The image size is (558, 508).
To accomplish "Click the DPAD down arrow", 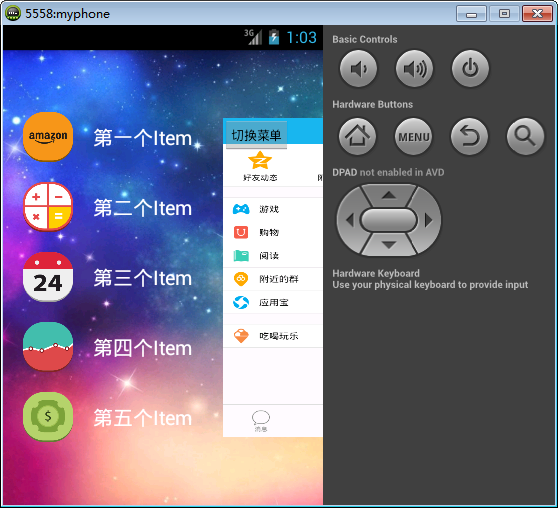I will click(389, 245).
